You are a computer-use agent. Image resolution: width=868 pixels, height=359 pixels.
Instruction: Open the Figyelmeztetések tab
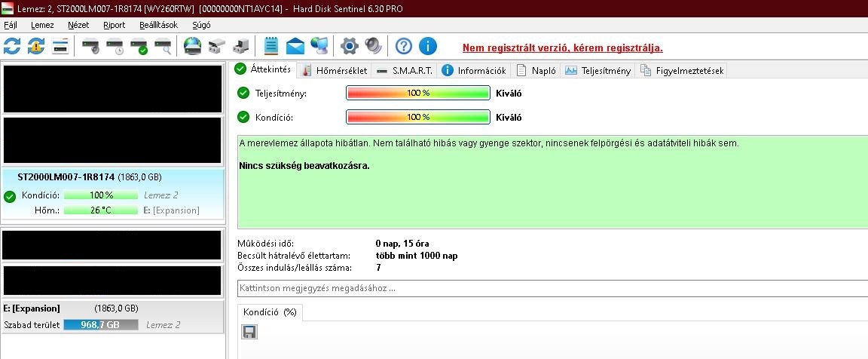click(681, 70)
